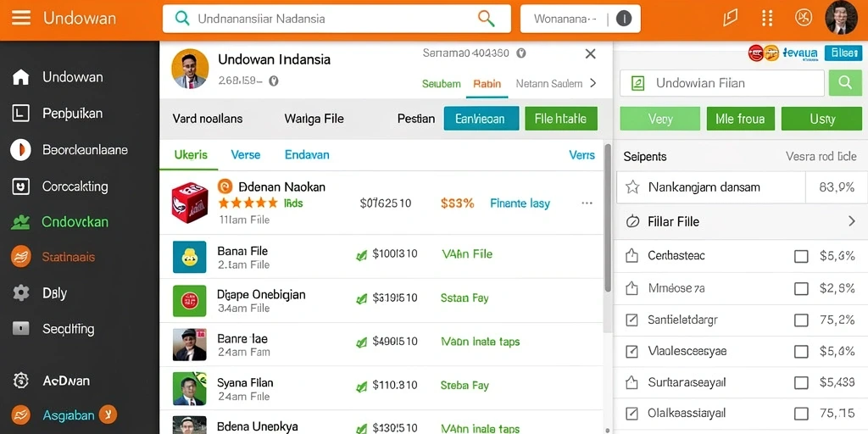Click the Usty button
The height and width of the screenshot is (434, 868).
[x=822, y=119]
